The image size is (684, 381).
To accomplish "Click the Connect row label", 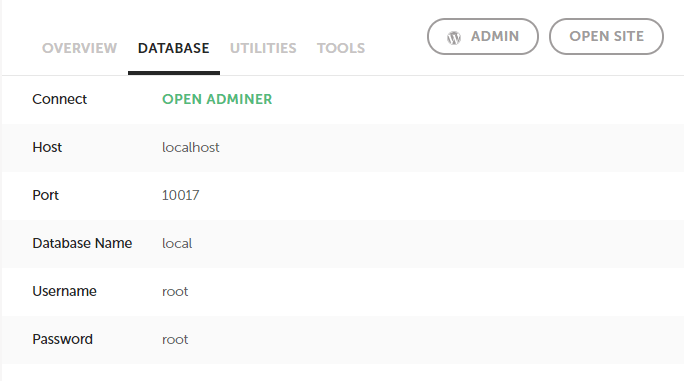I will coord(60,99).
